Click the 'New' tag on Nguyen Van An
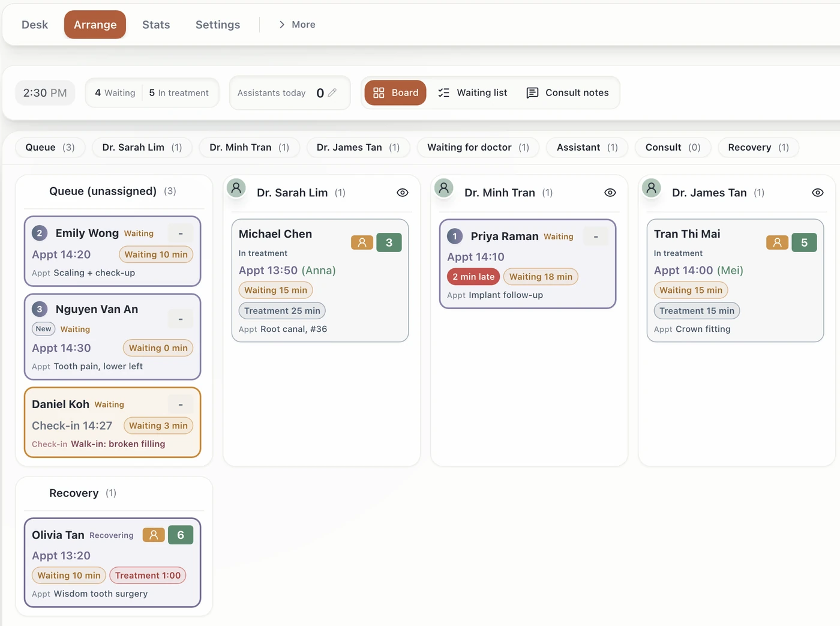This screenshot has height=626, width=840. pos(43,329)
